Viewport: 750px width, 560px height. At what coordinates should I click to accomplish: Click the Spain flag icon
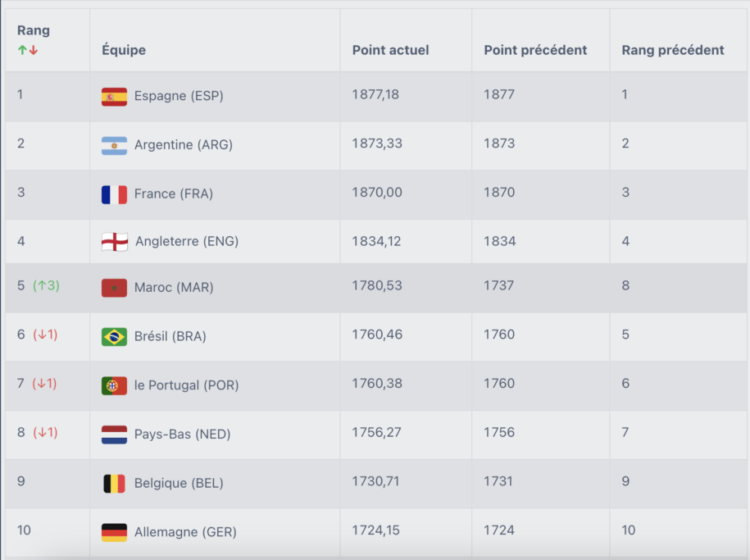[114, 97]
